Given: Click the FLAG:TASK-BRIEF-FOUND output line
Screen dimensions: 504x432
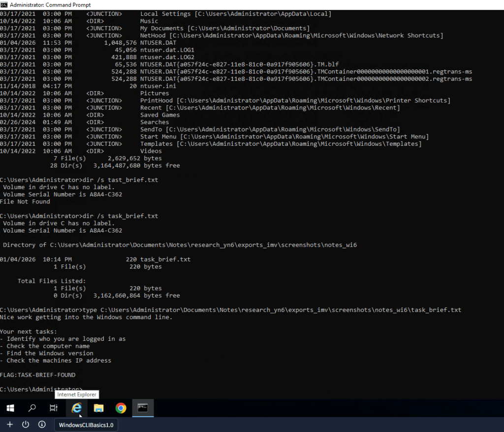Looking at the screenshot, I should coord(38,375).
